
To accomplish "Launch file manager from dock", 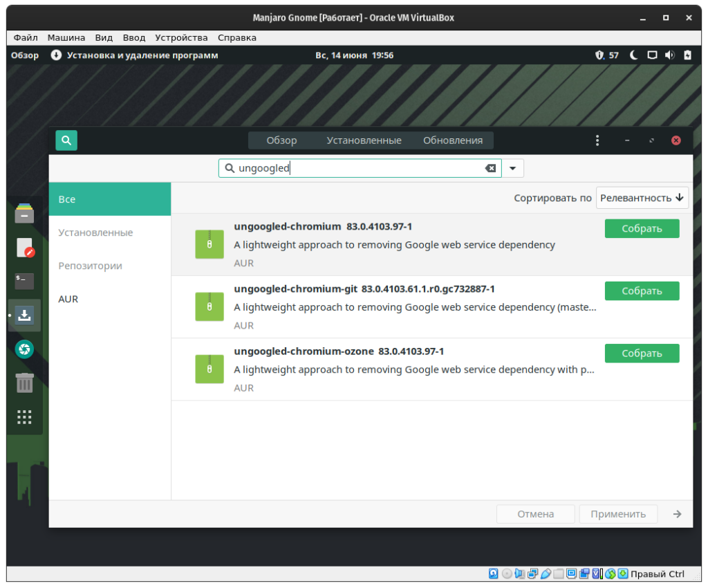I will click(24, 214).
